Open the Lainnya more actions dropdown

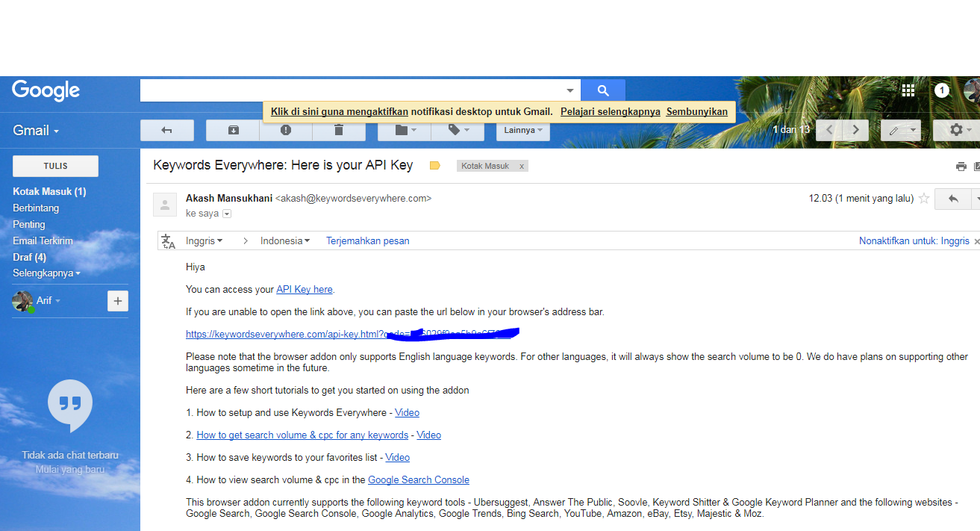coord(523,130)
